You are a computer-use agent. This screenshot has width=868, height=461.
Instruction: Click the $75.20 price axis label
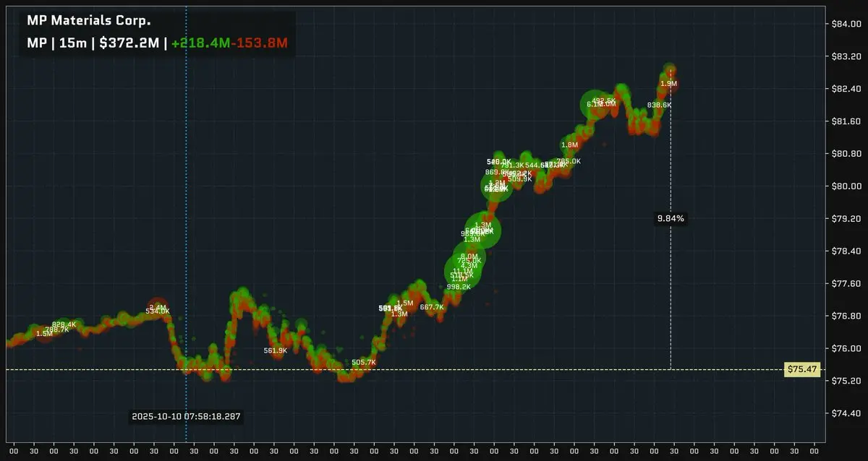click(x=845, y=381)
